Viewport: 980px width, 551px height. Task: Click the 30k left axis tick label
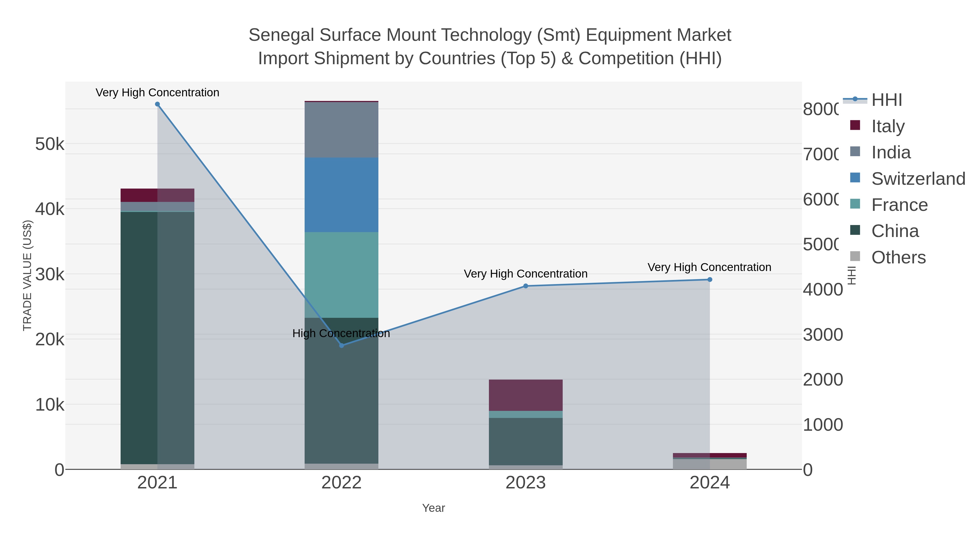pos(50,274)
